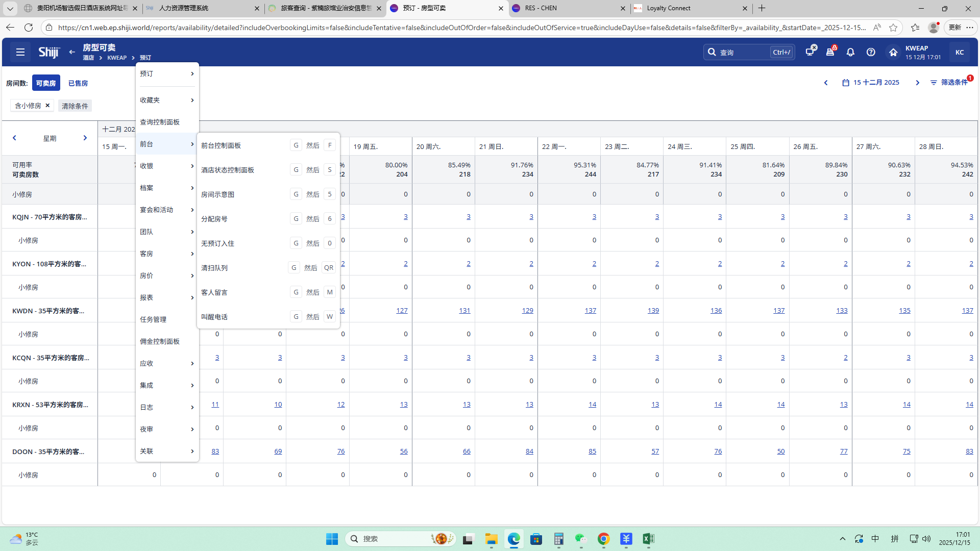Open the alerts icon with red badge
The width and height of the screenshot is (980, 551).
point(830,52)
